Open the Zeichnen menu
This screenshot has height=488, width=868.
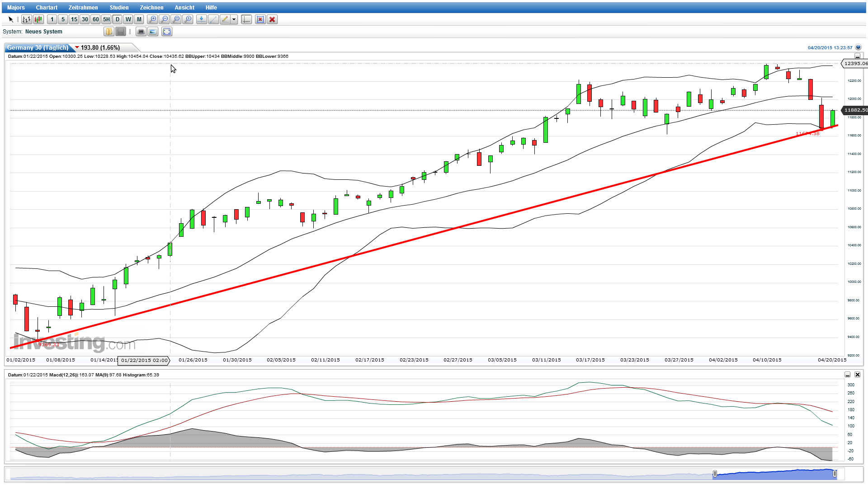point(151,7)
